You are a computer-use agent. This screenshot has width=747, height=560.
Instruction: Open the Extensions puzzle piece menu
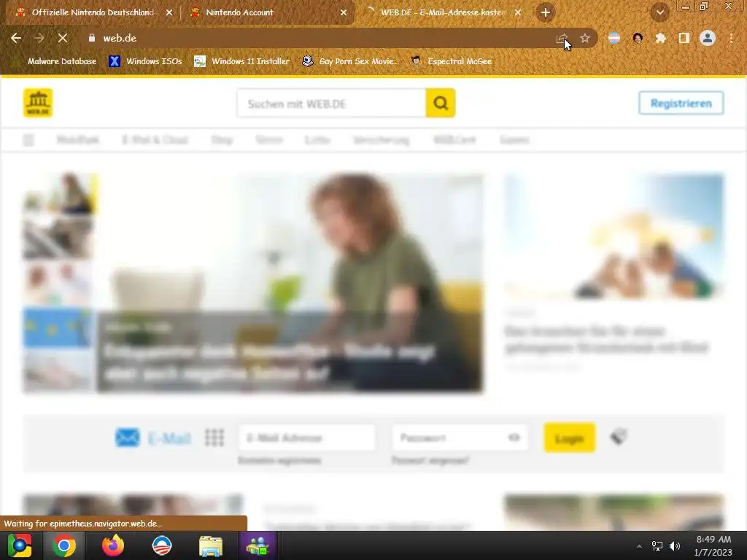click(x=661, y=38)
